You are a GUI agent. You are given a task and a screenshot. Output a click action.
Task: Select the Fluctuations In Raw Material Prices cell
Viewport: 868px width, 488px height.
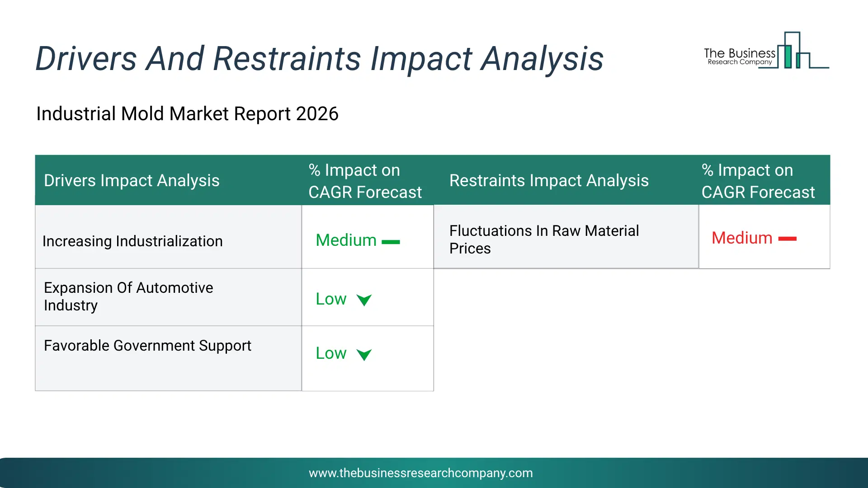[x=566, y=237]
